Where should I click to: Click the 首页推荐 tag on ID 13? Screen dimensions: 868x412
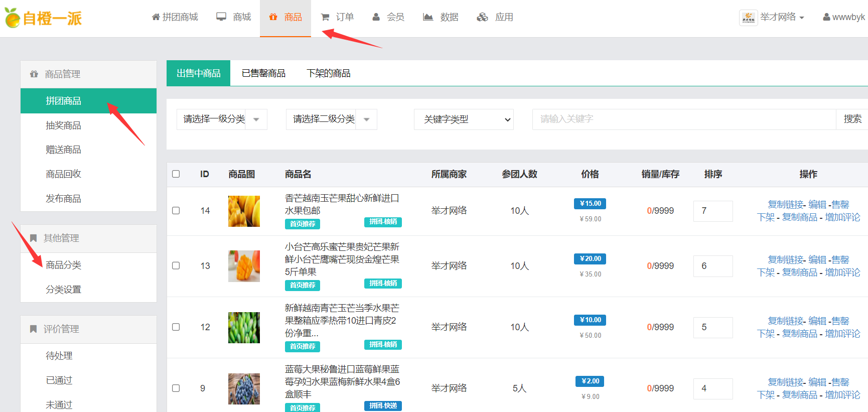tap(303, 285)
